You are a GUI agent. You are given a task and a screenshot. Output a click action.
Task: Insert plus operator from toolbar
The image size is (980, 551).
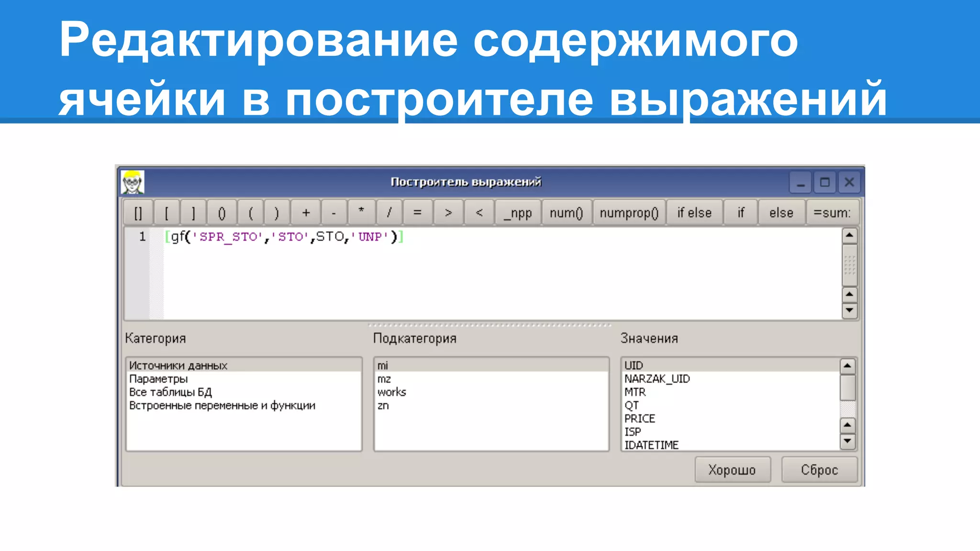pos(306,213)
